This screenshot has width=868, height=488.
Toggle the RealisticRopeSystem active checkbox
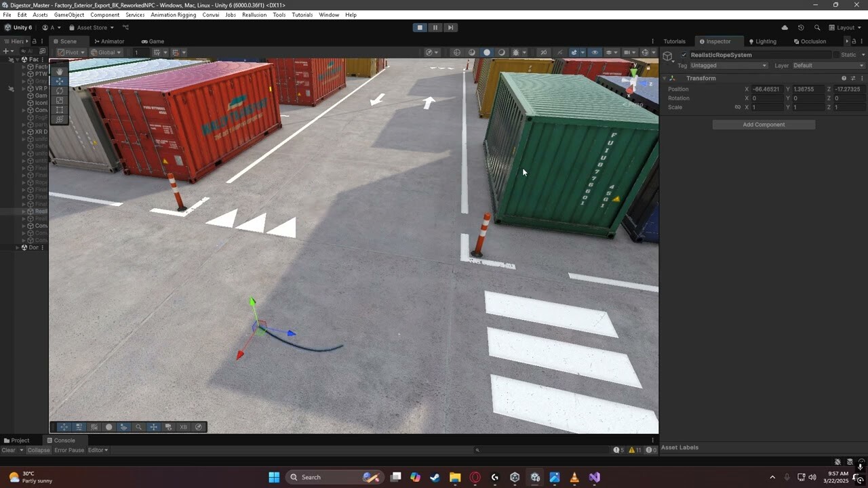point(684,55)
